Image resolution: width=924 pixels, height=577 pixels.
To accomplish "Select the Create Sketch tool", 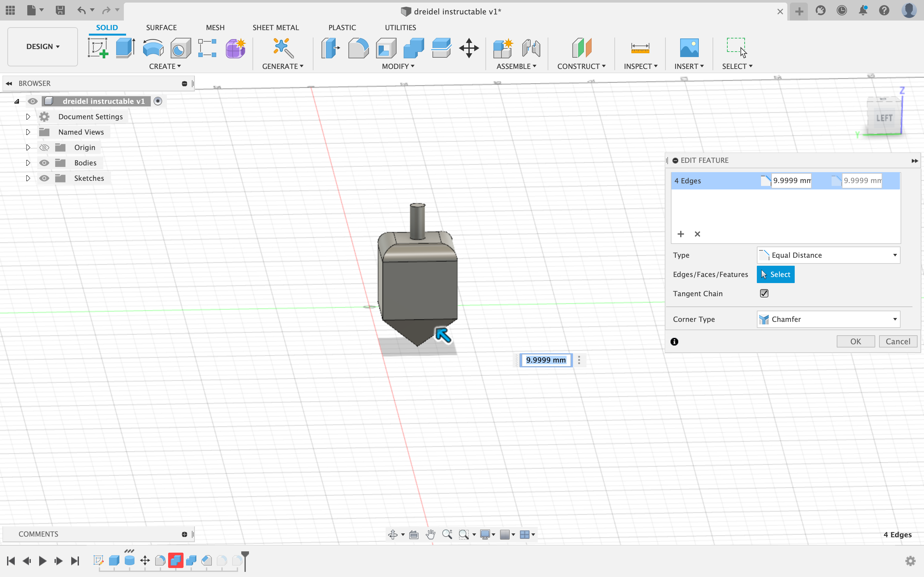I will tap(98, 48).
